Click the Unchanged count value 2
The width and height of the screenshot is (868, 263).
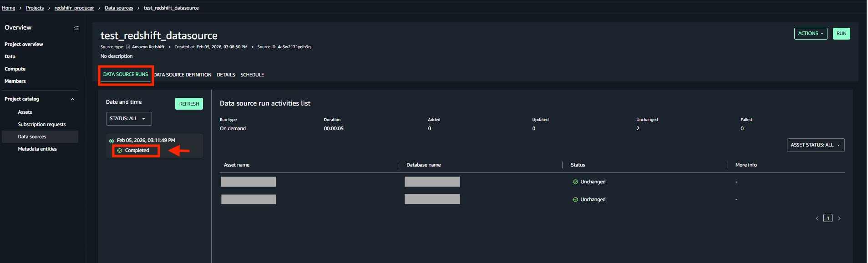tap(638, 128)
